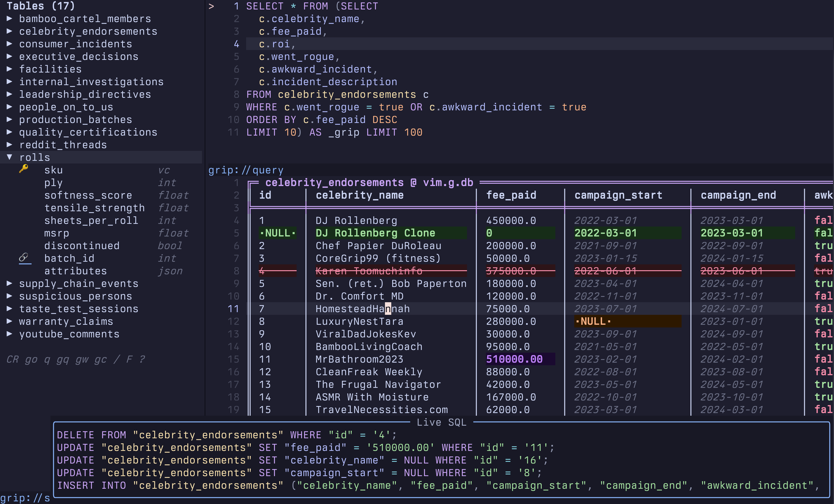This screenshot has width=834, height=504.
Task: Click the primary key icon beside sku
Action: coord(24,169)
